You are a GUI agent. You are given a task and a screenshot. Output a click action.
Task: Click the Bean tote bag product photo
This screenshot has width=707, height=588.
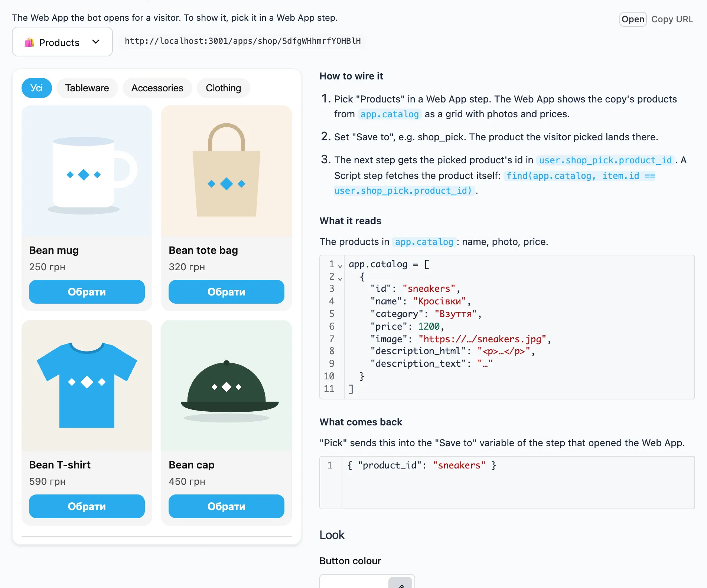pos(227,171)
